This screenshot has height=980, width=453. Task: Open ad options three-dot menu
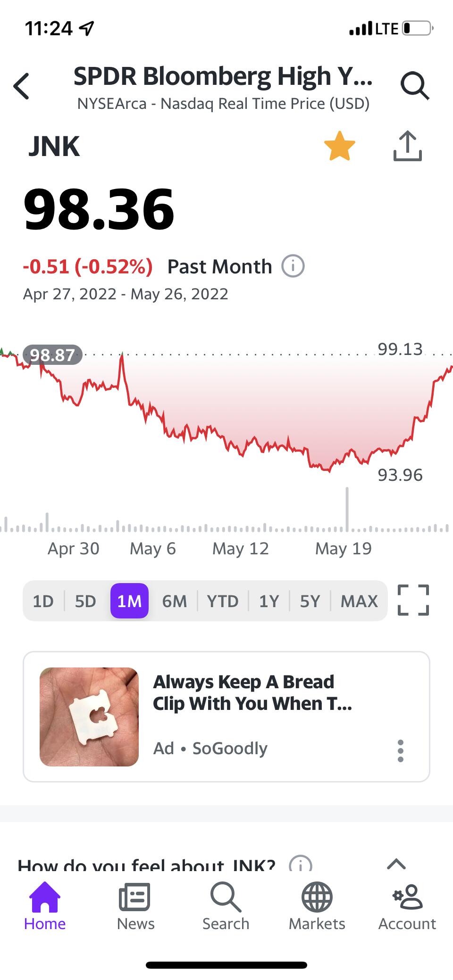pyautogui.click(x=401, y=750)
